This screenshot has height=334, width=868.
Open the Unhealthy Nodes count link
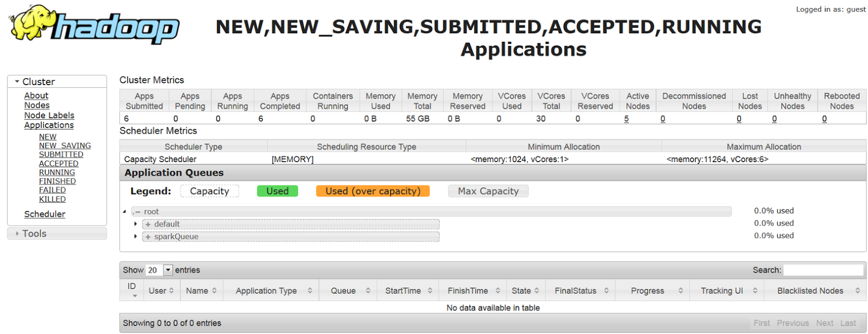774,119
